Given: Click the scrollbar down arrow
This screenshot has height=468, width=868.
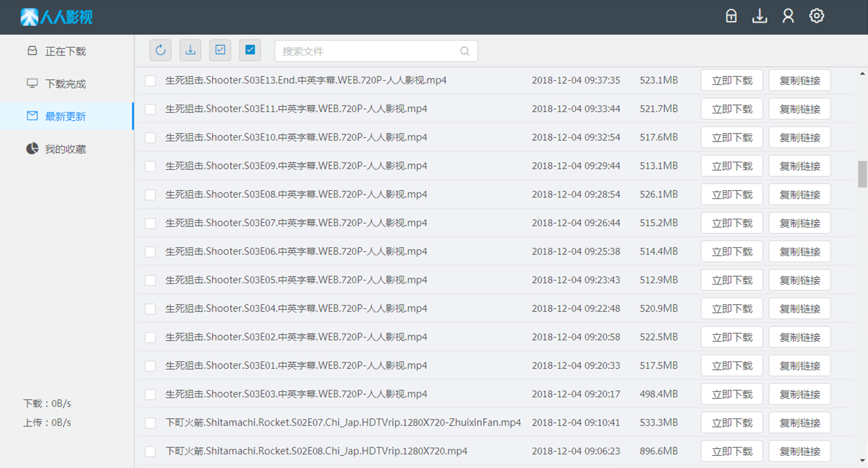Looking at the screenshot, I should 863,461.
